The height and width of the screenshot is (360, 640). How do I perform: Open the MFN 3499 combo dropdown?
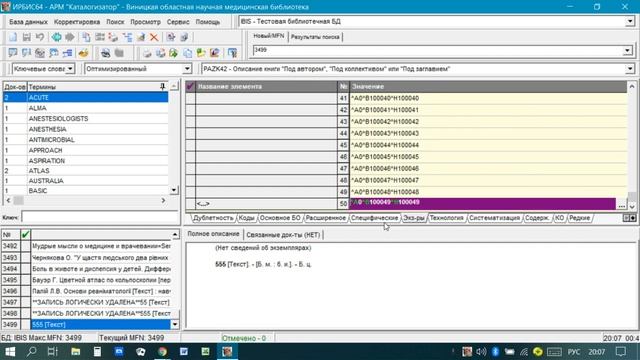click(627, 51)
